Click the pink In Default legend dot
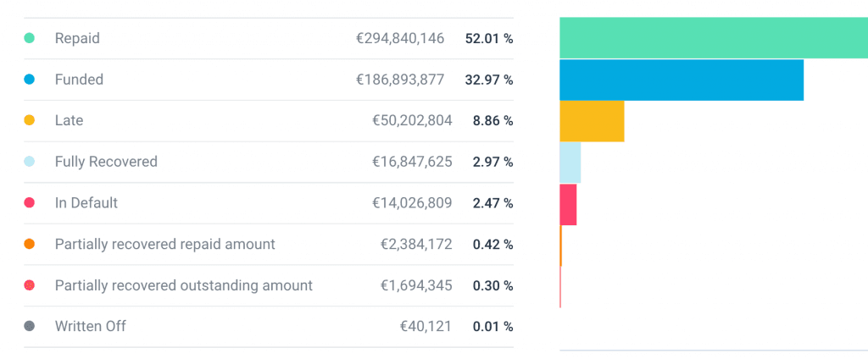The image size is (868, 359). pyautogui.click(x=30, y=203)
